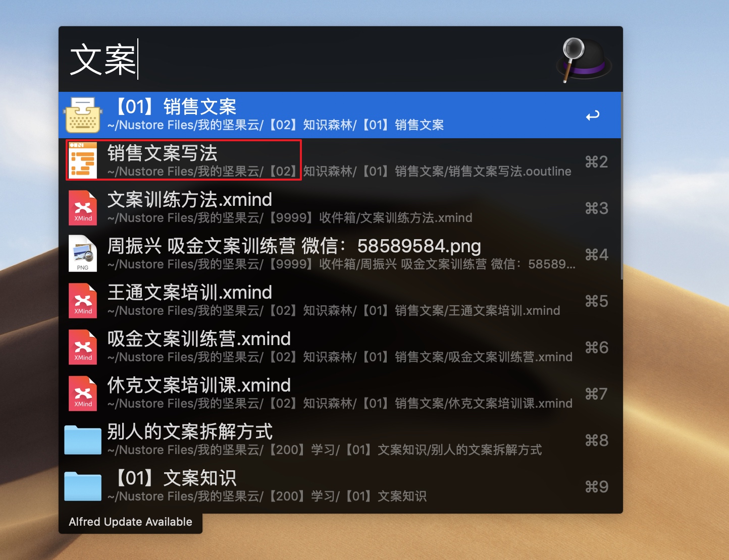This screenshot has width=729, height=560.
Task: Click the folder icon for 【01】文案知识
Action: pos(83,486)
